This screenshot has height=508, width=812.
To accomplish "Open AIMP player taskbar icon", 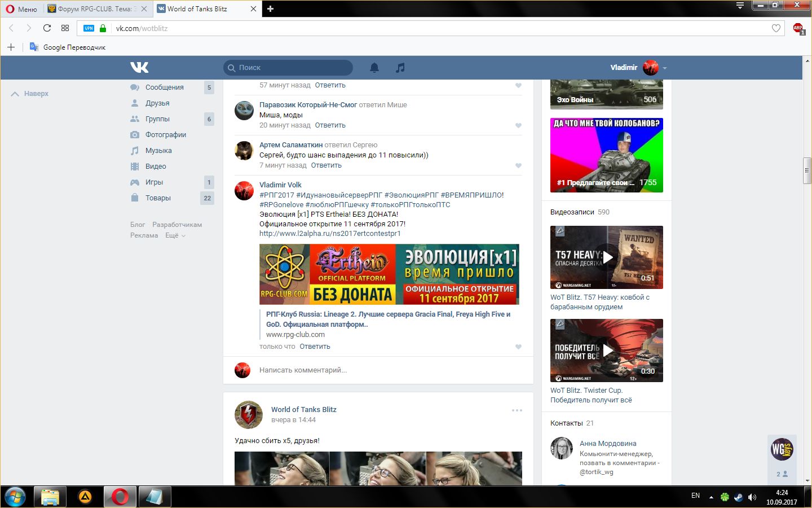I will tap(85, 497).
